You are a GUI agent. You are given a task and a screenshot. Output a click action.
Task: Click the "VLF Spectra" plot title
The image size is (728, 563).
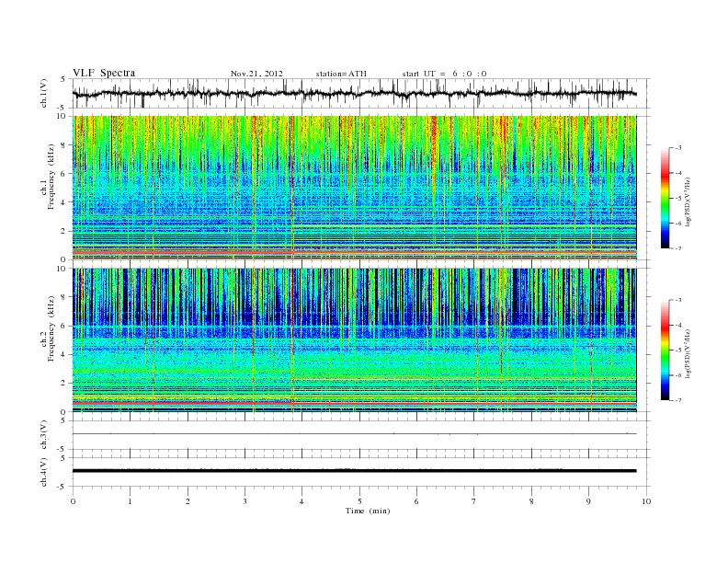tap(104, 73)
